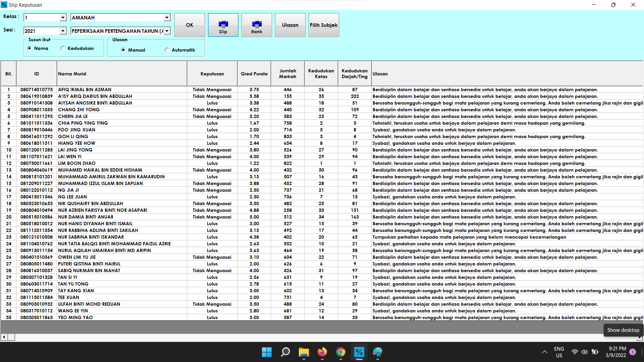Launch Firefox from the taskbar

point(322,352)
